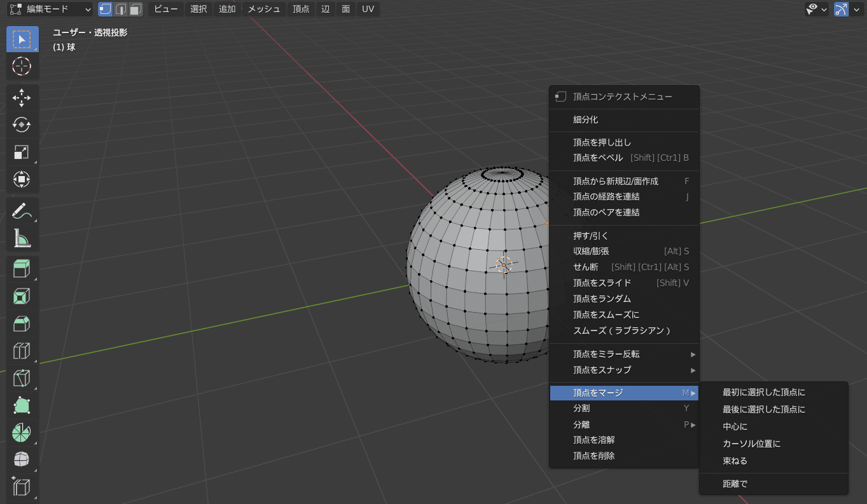Activate the 3D Cursor tool
This screenshot has width=867, height=504.
[x=22, y=66]
